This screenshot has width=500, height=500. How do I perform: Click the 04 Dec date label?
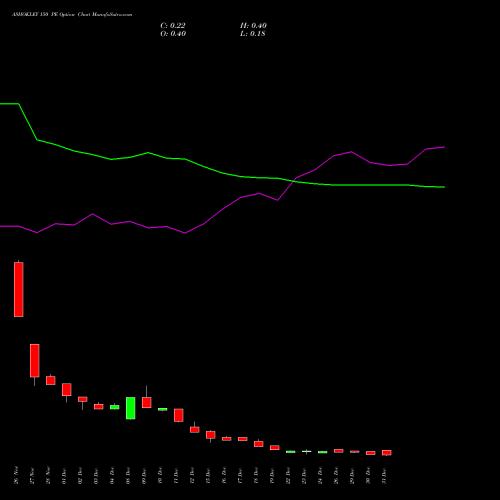[x=112, y=476]
